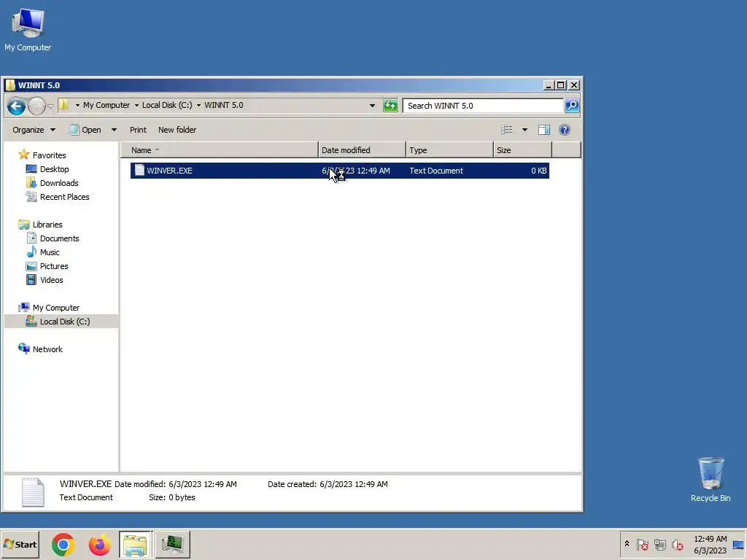Screen dimensions: 747x560
Task: Click the WINNT 5.0 title bar folder icon
Action: click(10, 85)
